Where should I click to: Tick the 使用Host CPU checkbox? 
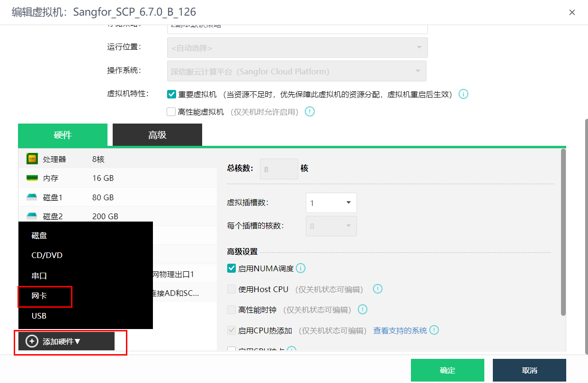coord(232,289)
